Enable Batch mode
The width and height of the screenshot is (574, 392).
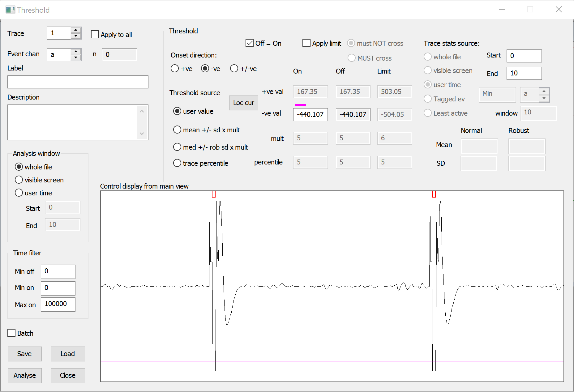[12, 333]
